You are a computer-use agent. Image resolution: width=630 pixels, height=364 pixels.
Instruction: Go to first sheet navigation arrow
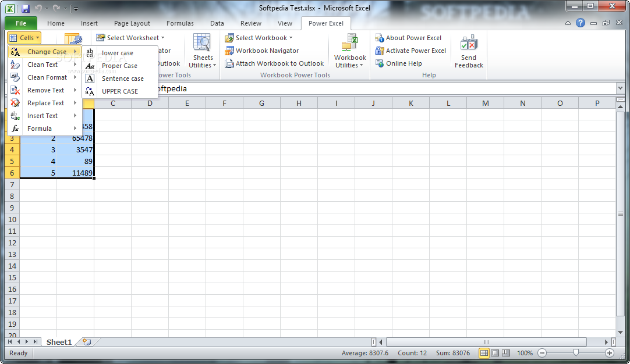coord(10,341)
